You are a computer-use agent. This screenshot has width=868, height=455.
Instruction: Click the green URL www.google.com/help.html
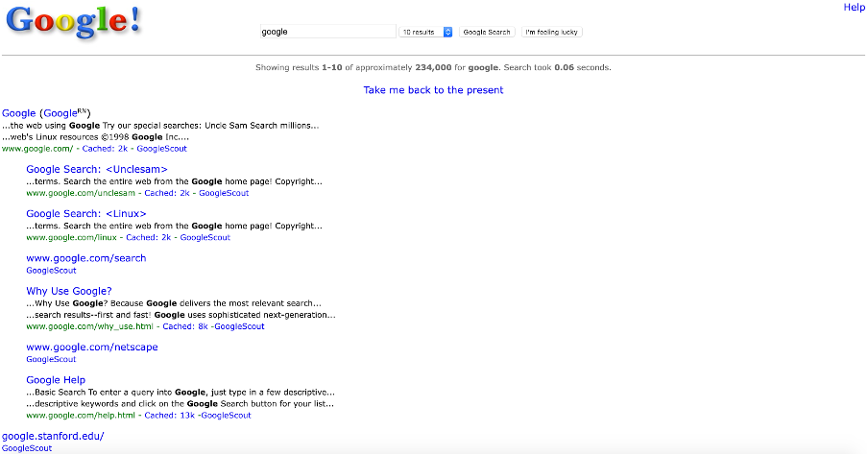point(81,416)
